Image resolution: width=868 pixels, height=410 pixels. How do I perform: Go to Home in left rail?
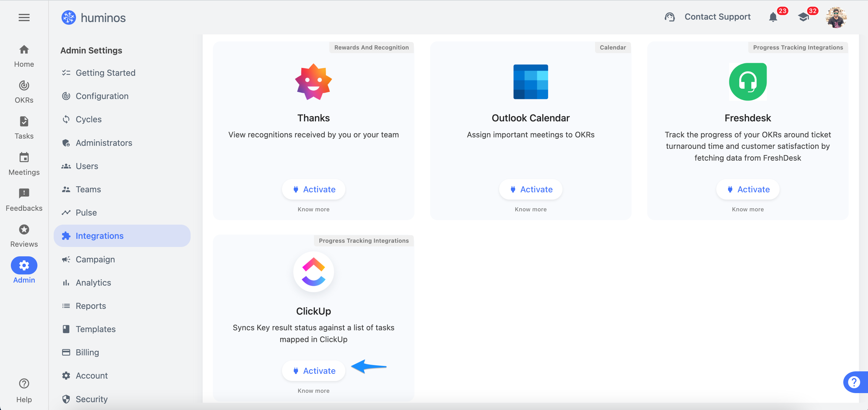click(x=24, y=56)
